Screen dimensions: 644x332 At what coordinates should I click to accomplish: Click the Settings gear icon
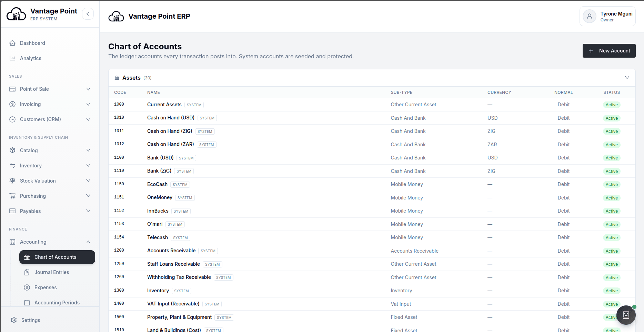coord(14,320)
